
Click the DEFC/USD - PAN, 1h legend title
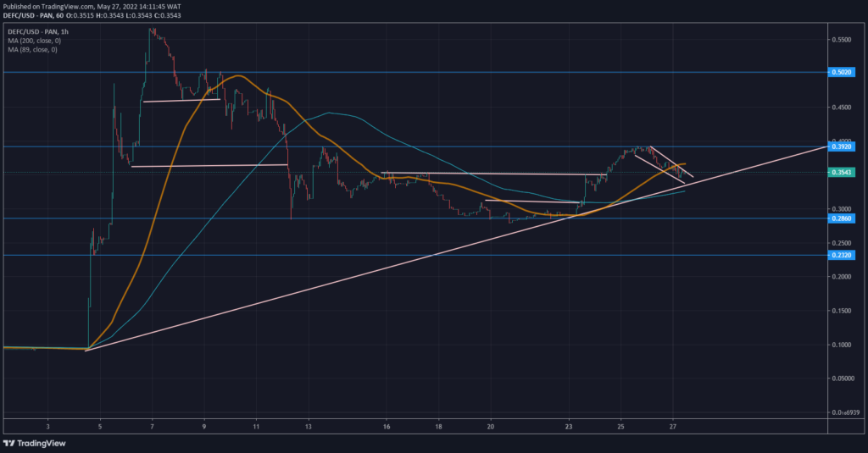(x=38, y=32)
